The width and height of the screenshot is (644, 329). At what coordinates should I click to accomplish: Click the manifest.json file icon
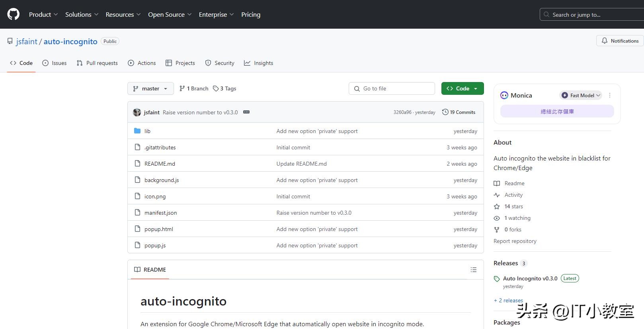[x=137, y=212]
